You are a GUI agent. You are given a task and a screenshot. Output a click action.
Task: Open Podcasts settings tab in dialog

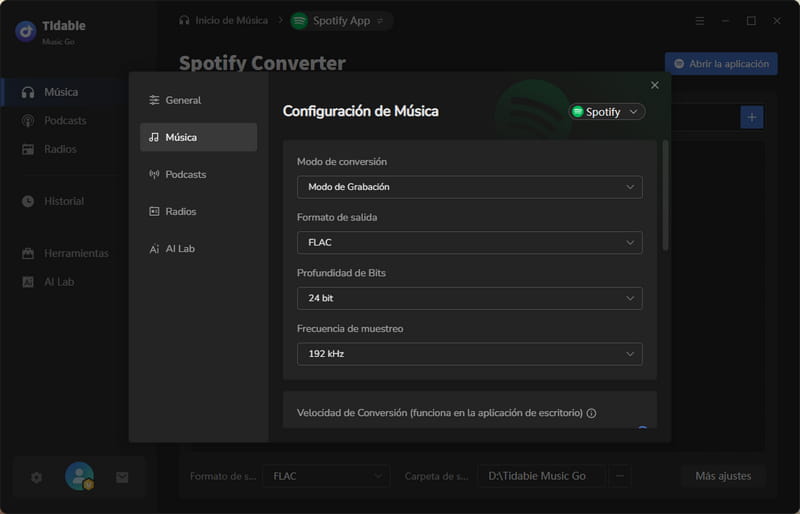click(198, 175)
